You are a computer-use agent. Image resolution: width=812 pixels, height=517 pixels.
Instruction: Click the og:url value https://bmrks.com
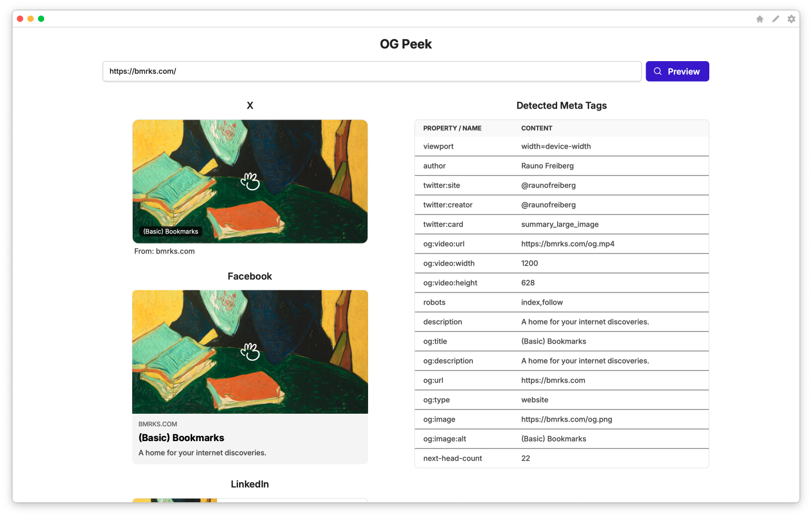tap(553, 381)
